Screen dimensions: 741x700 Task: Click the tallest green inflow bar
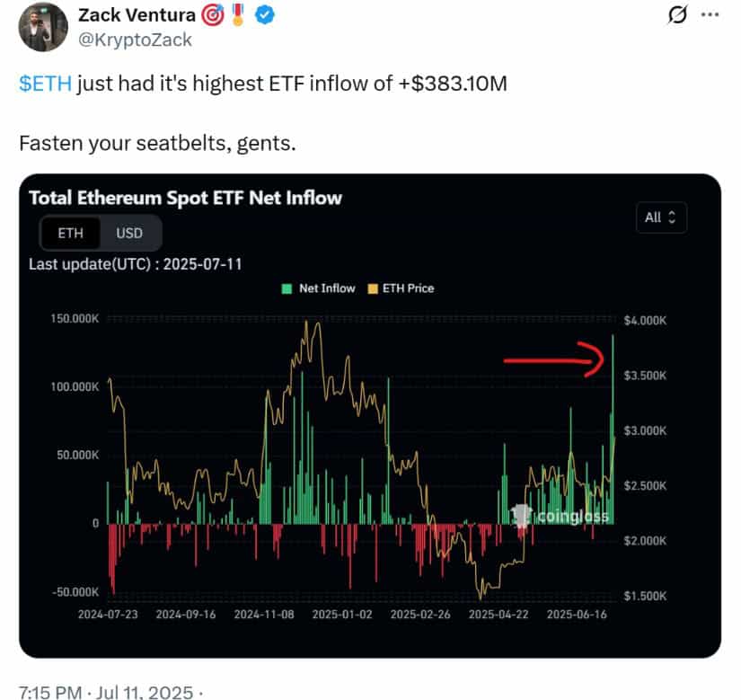point(613,430)
